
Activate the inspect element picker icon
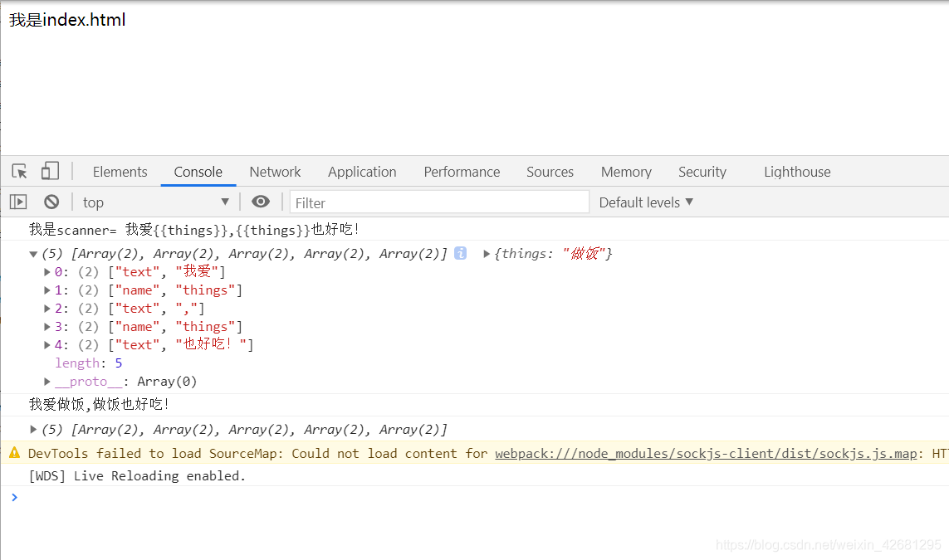coord(19,172)
